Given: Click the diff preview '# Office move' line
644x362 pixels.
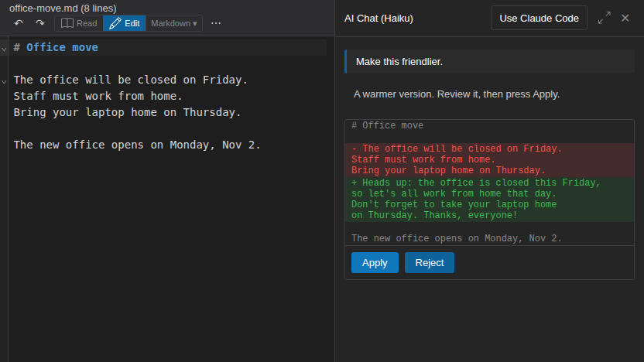Looking at the screenshot, I should coord(387,125).
